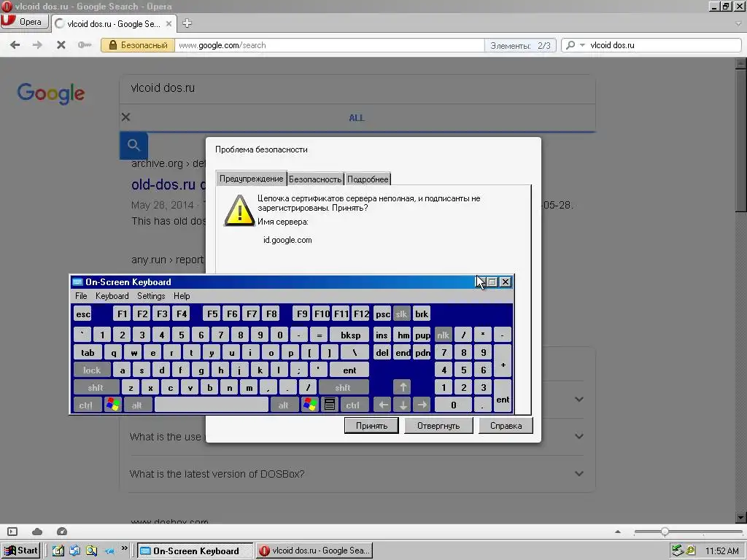This screenshot has width=747, height=560.
Task: Toggle the left alt key
Action: [x=137, y=405]
